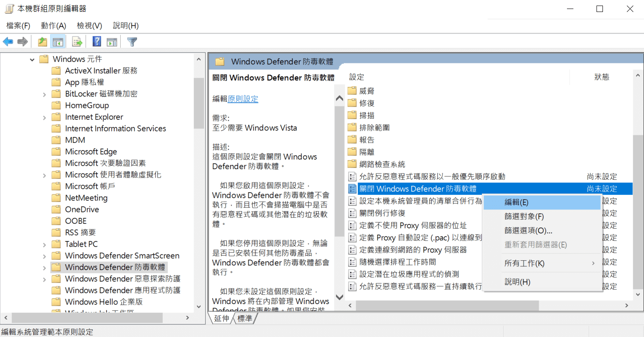Click the Export List toolbar icon

click(77, 42)
